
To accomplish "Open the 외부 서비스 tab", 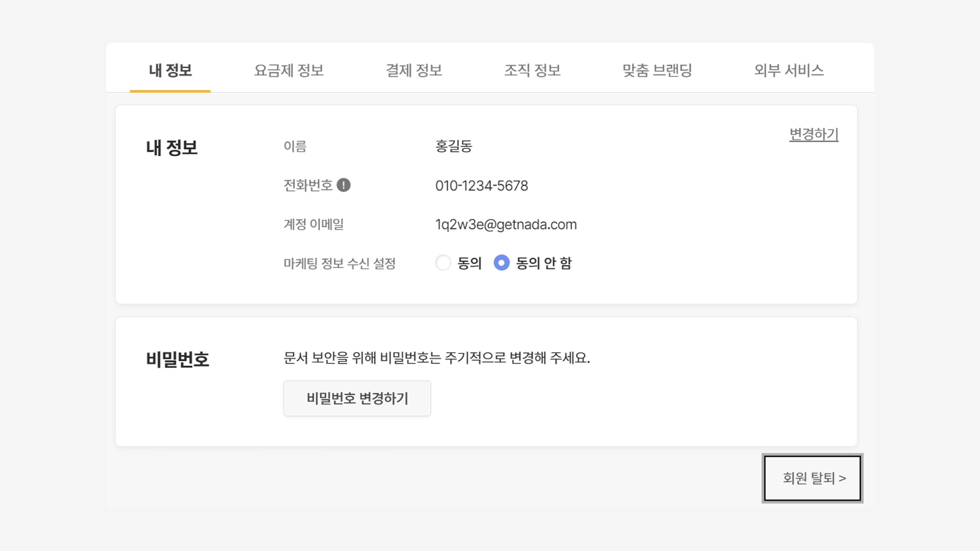I will coord(789,70).
